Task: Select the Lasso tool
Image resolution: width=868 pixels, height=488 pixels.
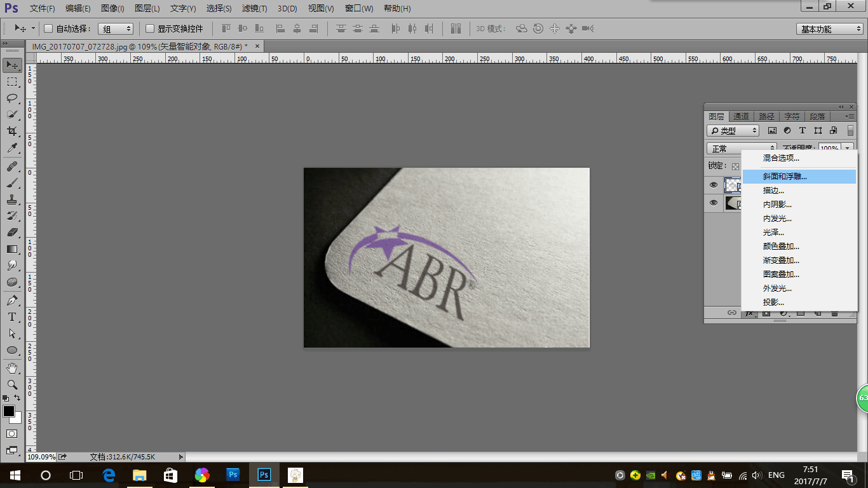Action: coord(12,98)
